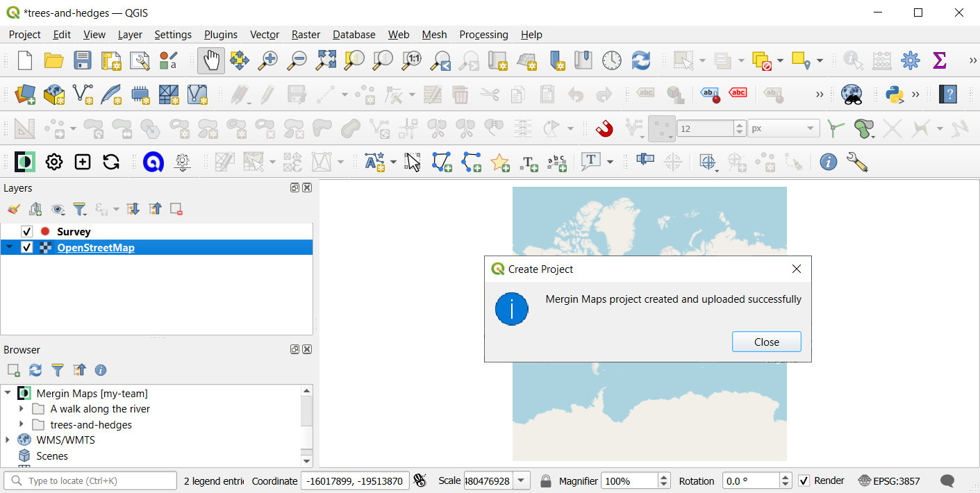Activate the Zoom Out magnifier
Image resolution: width=980 pixels, height=493 pixels.
coord(297,60)
